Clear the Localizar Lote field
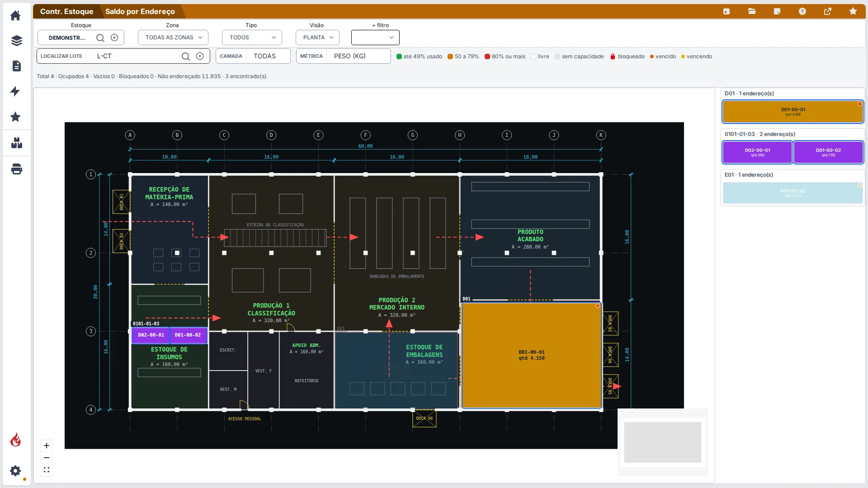The image size is (868, 488). (200, 56)
